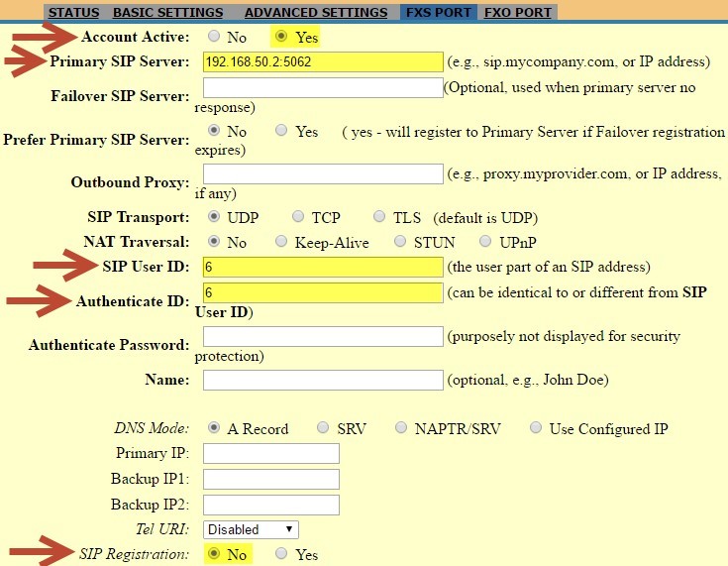This screenshot has height=566, width=728.
Task: Click the Outbound Proxy input field
Action: click(x=323, y=173)
